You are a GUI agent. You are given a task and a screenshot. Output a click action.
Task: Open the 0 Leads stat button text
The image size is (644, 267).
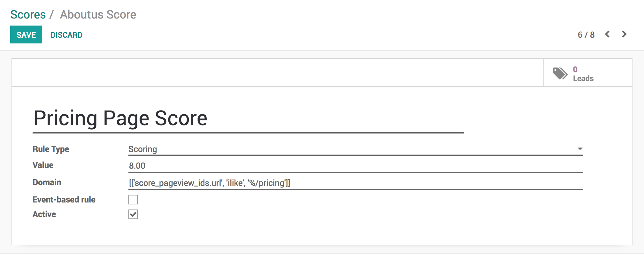(x=583, y=74)
